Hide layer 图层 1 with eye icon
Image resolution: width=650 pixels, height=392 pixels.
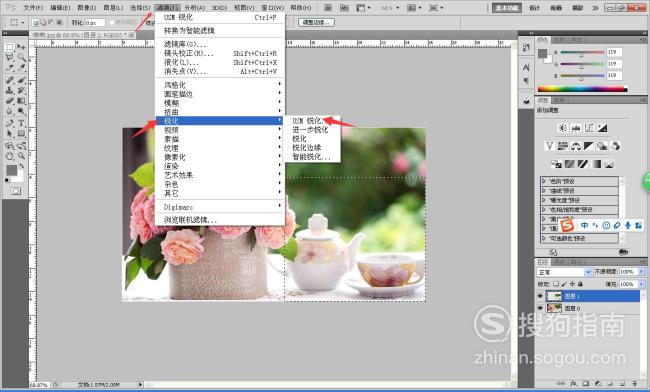(540, 296)
